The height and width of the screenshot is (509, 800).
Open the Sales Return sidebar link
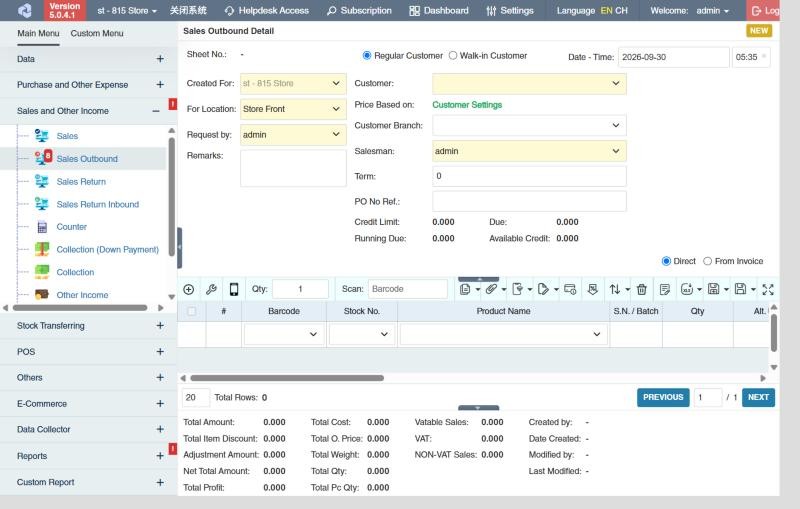pyautogui.click(x=81, y=182)
